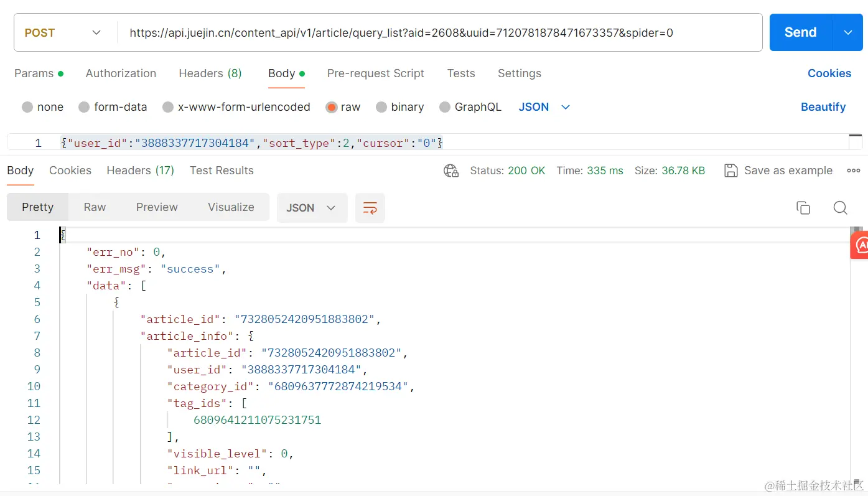
Task: Select the Raw view
Action: coord(95,207)
